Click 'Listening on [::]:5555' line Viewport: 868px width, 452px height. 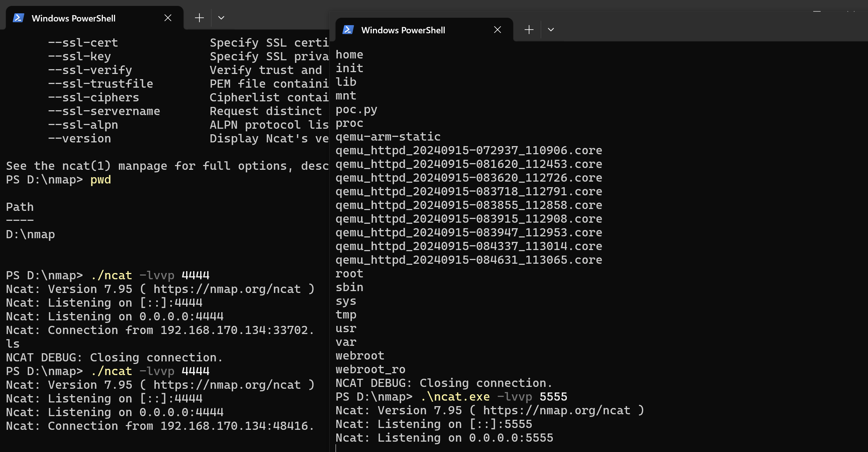pos(434,424)
